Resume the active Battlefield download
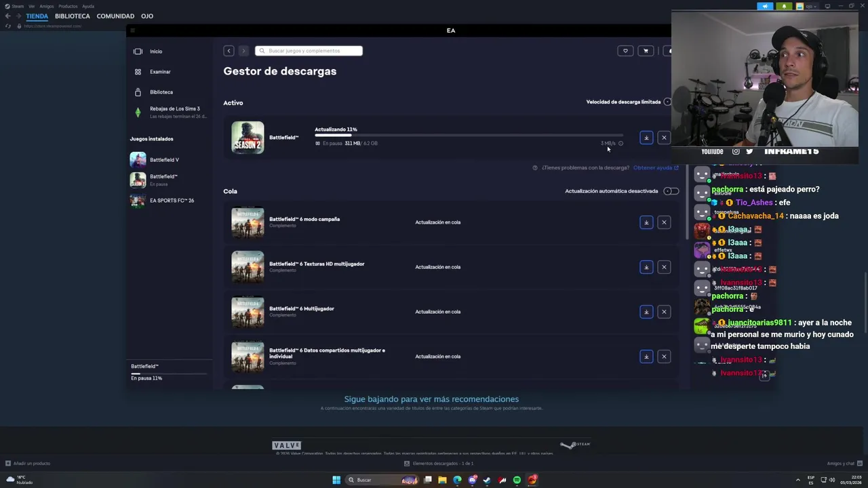This screenshot has width=868, height=488. [x=646, y=138]
